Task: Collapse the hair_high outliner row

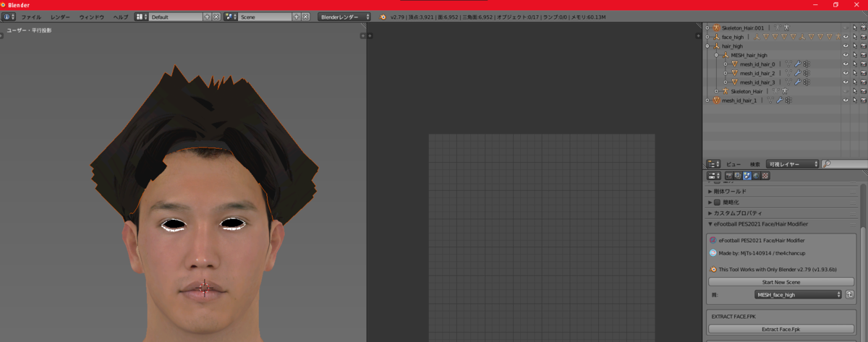Action: click(x=707, y=46)
